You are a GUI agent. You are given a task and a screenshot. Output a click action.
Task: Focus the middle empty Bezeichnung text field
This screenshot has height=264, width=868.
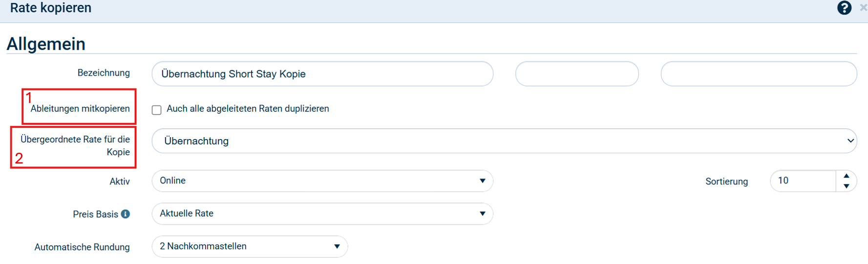(577, 74)
